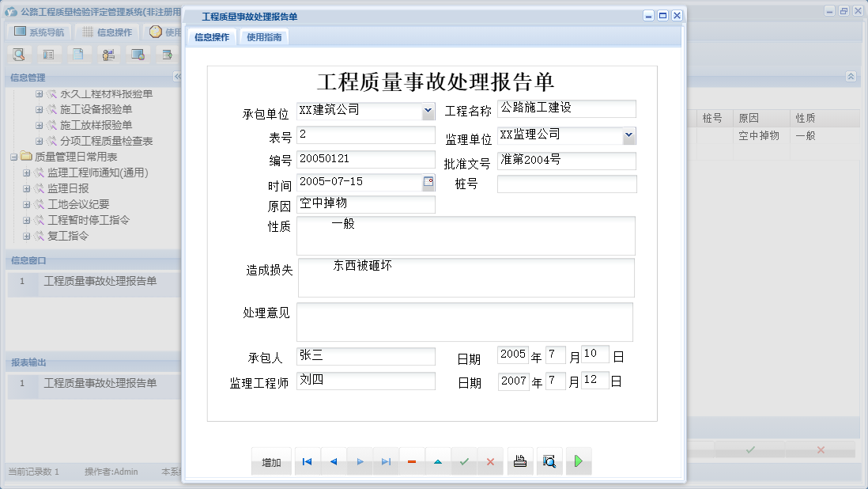Click the export toolbar icon
The width and height of the screenshot is (868, 489).
pyautogui.click(x=167, y=54)
